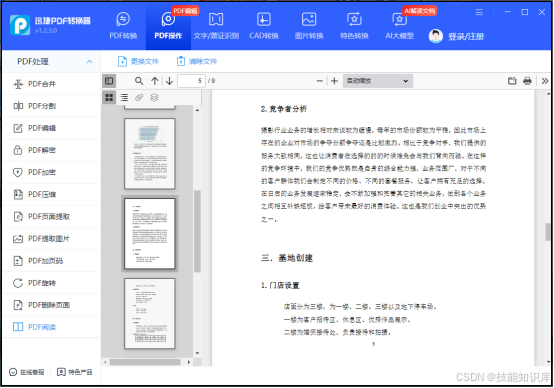
Task: Open the 图片转换 tab
Action: click(x=309, y=26)
